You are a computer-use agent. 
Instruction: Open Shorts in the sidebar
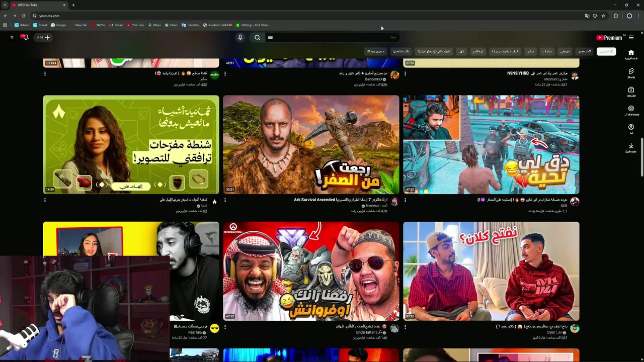tap(631, 73)
